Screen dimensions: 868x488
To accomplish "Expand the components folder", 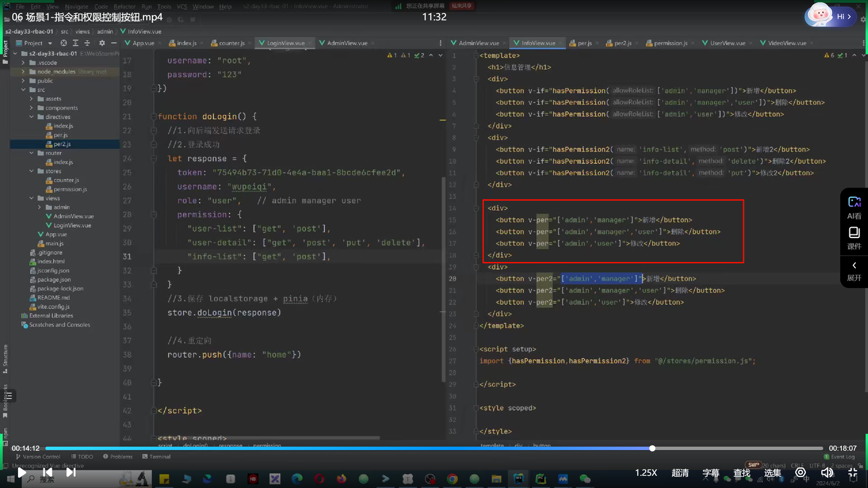I will click(32, 108).
